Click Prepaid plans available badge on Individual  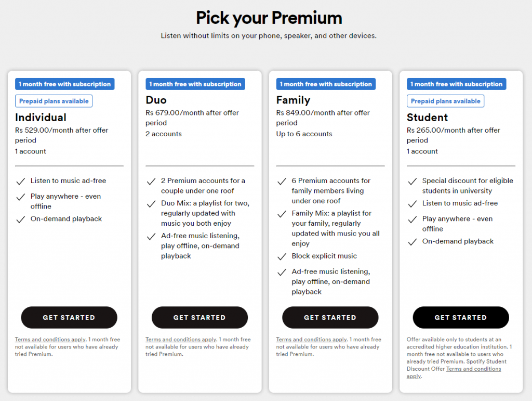pyautogui.click(x=54, y=101)
